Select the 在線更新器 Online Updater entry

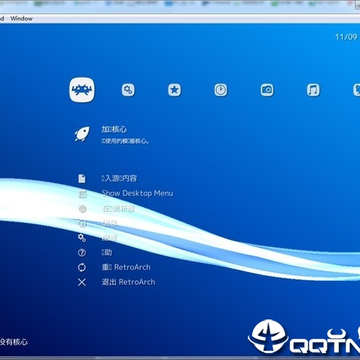[118, 209]
